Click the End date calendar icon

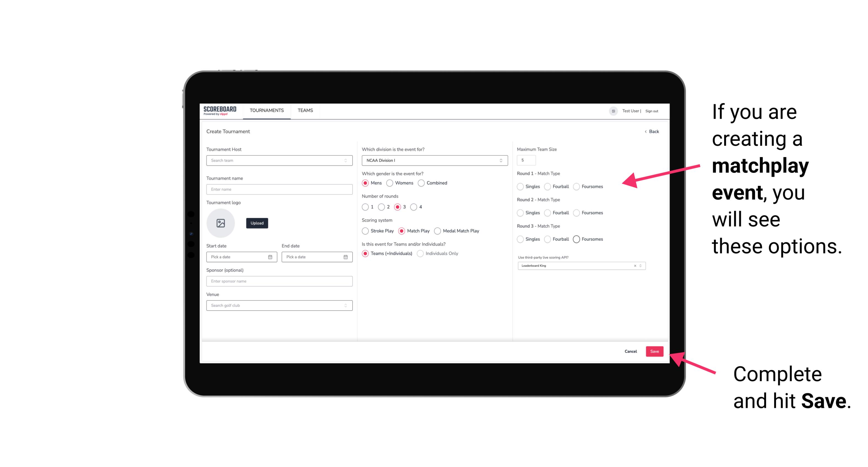[x=345, y=257]
